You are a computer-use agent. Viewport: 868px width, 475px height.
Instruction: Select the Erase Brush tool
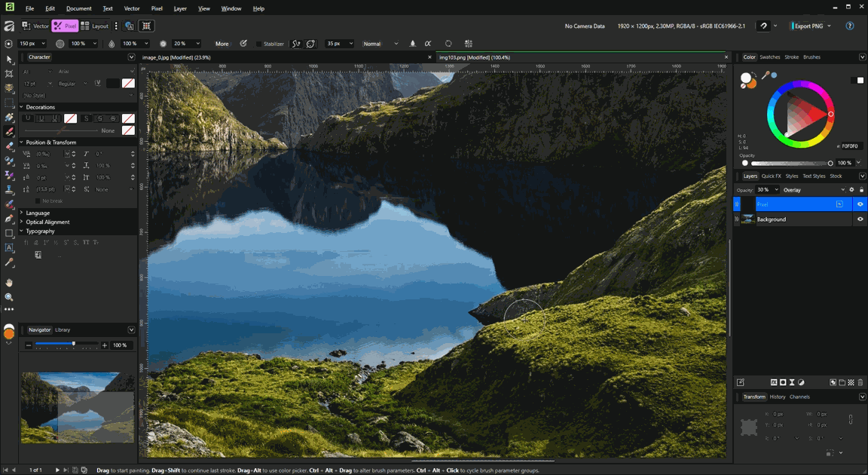coord(9,146)
